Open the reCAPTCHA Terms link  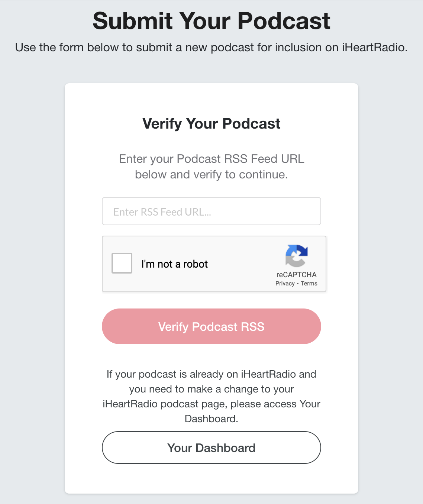tap(309, 284)
